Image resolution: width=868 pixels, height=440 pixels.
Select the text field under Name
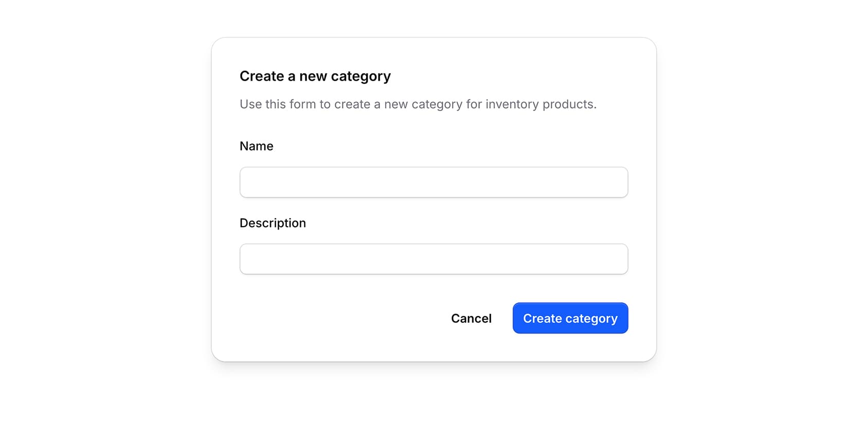(x=433, y=182)
